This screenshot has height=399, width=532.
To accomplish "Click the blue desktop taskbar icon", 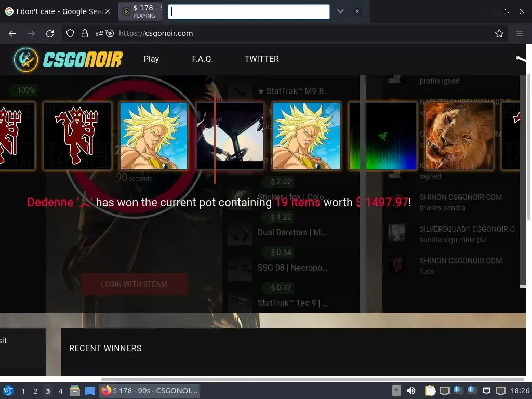I will coord(89,391).
